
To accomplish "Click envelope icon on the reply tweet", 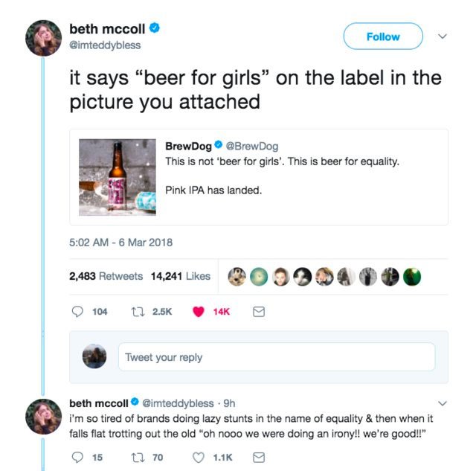I will [x=259, y=457].
